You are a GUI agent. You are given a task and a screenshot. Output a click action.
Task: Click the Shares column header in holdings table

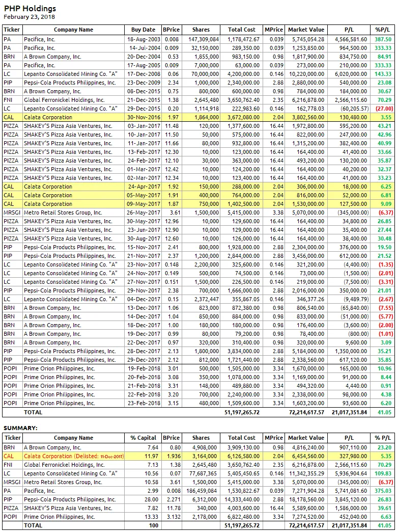[201, 30]
